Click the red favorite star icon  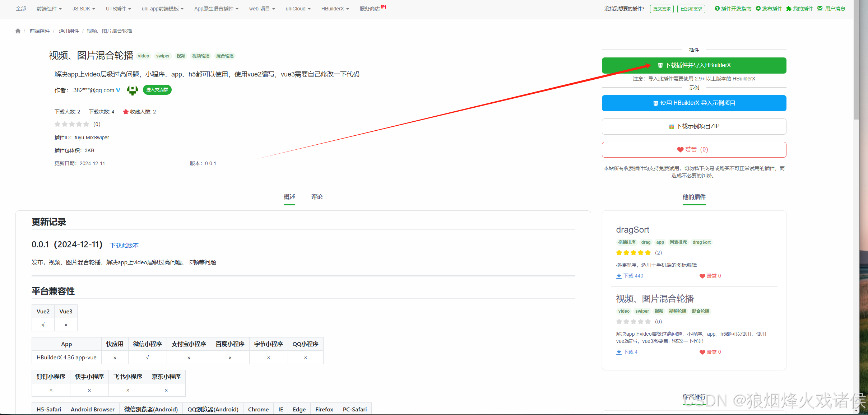[x=126, y=112]
